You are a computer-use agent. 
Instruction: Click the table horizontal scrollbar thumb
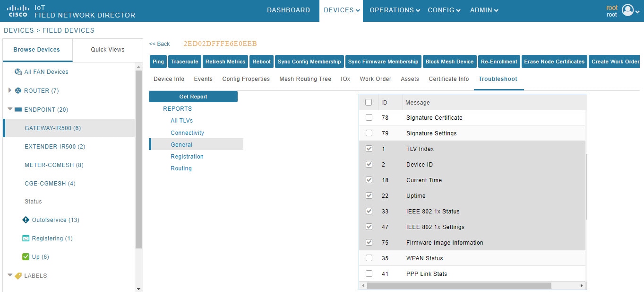tap(459, 286)
